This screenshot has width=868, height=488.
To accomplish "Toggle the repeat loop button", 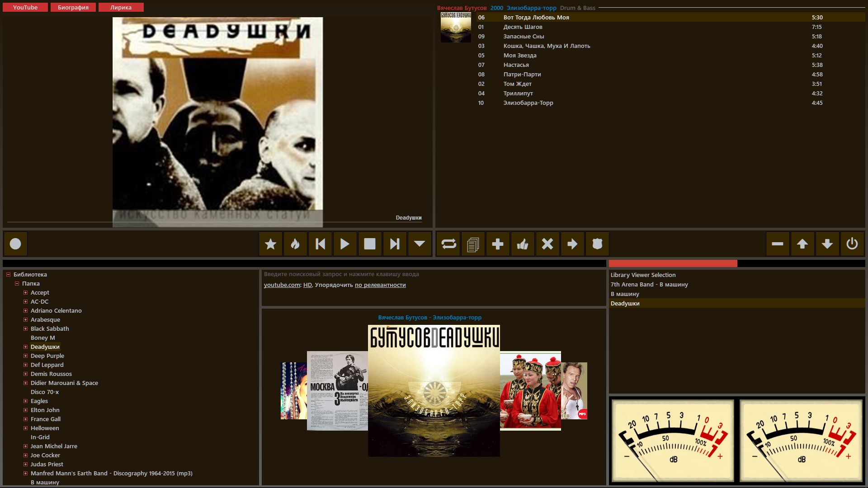I will coord(448,244).
